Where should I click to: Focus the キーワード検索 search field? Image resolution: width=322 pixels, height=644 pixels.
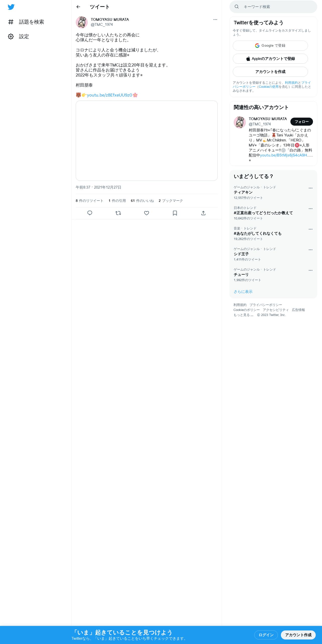pyautogui.click(x=273, y=7)
